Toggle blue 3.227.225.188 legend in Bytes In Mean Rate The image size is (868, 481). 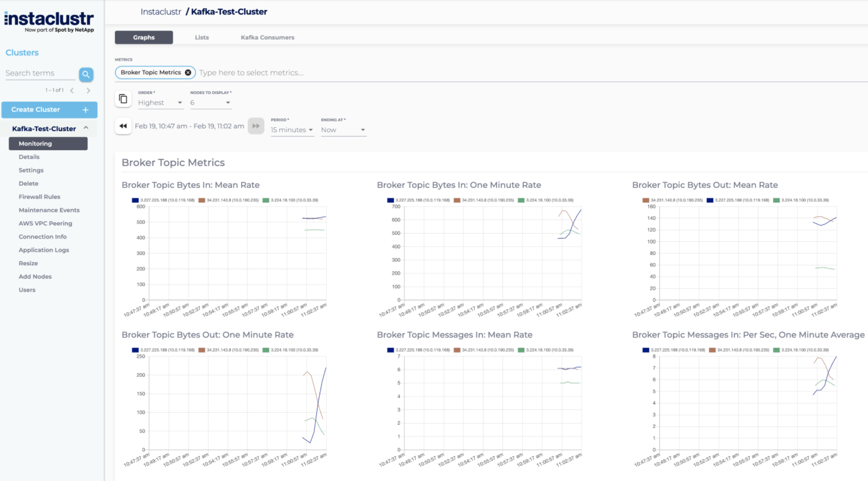coord(135,200)
